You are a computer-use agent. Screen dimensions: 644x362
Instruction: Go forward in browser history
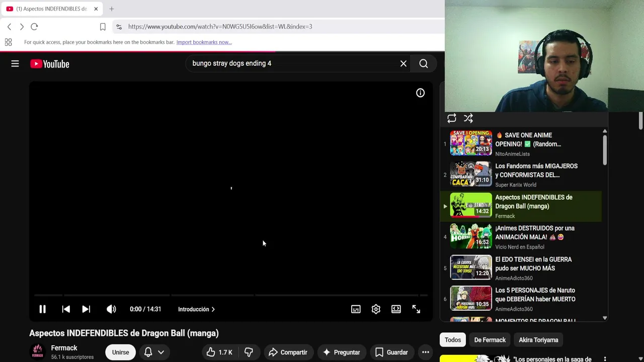[22, 27]
